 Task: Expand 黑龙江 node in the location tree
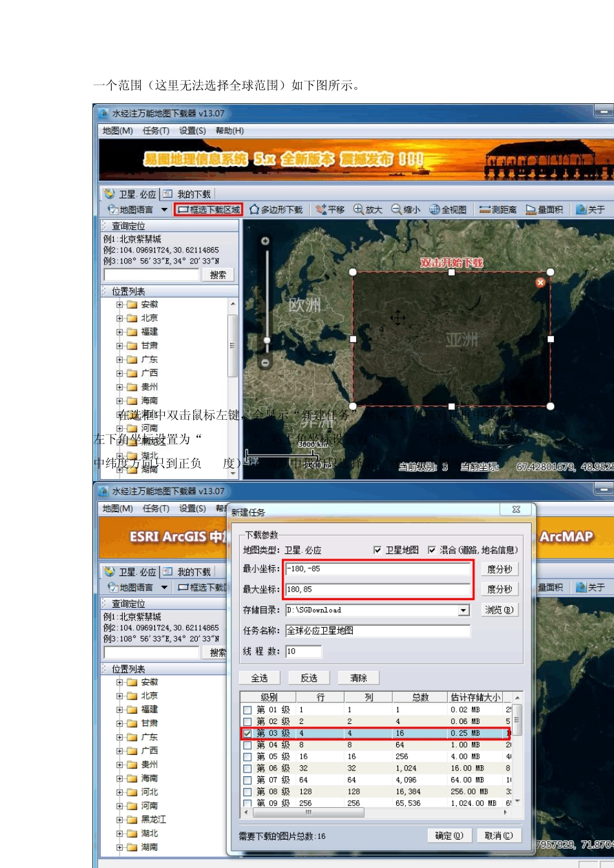(120, 820)
